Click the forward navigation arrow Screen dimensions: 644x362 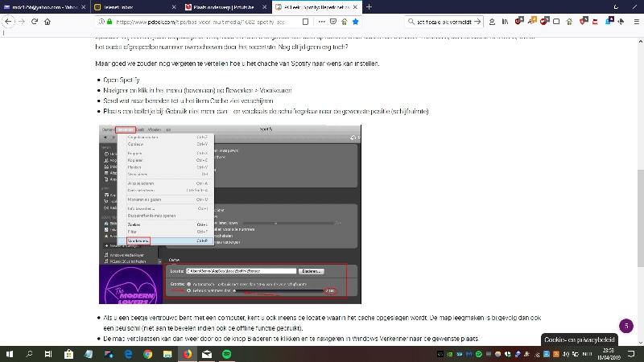22,22
